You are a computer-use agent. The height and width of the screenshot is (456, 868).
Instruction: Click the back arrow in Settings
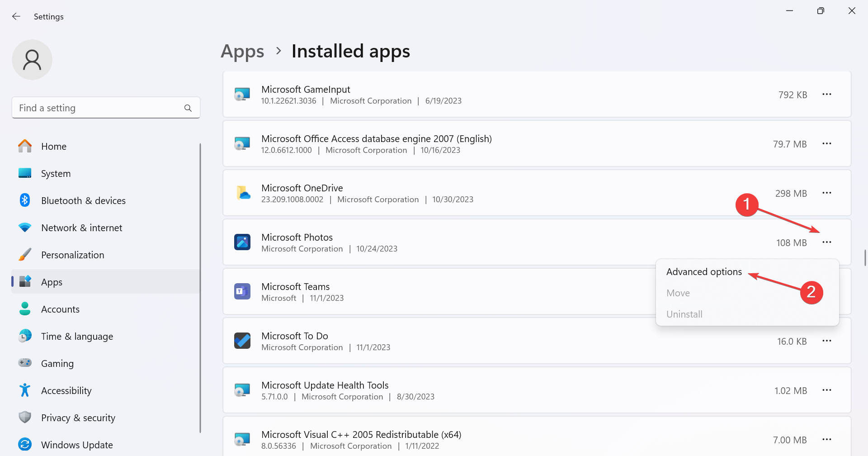tap(16, 16)
